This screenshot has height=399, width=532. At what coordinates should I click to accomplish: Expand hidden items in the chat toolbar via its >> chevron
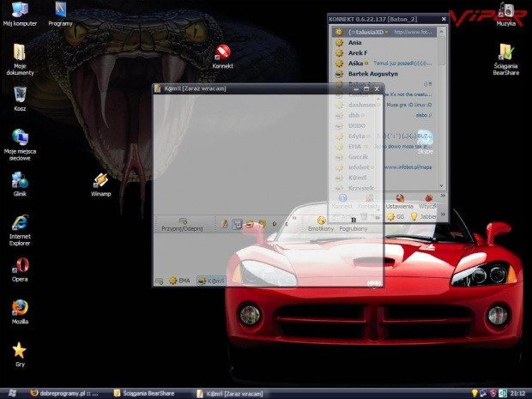pos(294,218)
